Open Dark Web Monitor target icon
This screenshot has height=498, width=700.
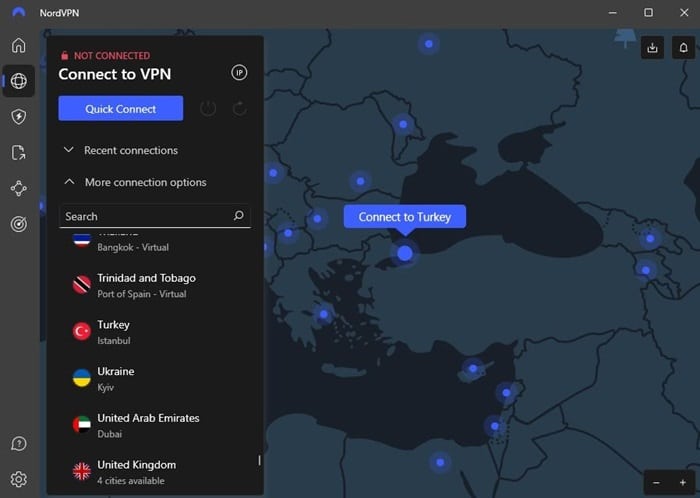(18, 224)
